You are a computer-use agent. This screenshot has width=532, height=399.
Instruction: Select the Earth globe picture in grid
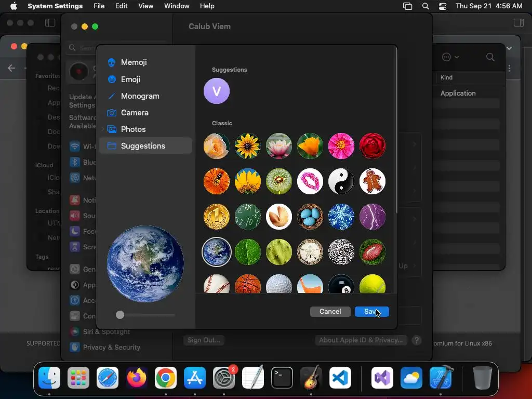(217, 252)
